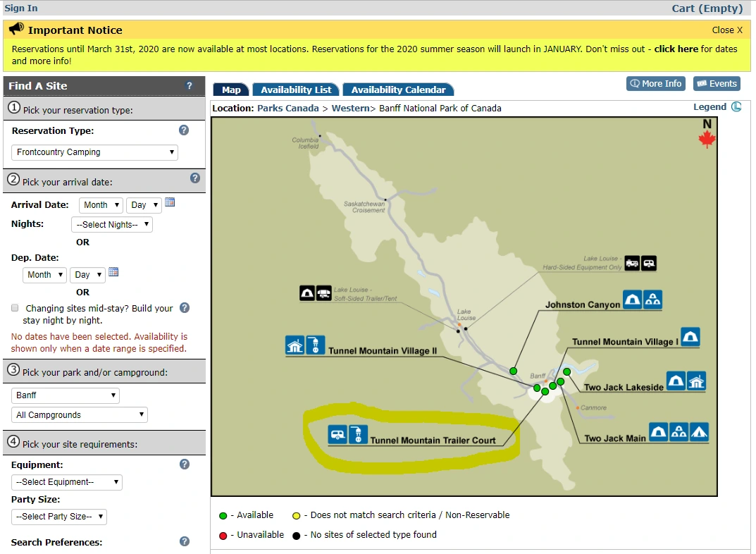
Task: Open the Arrival Date Day dropdown
Action: tap(144, 205)
